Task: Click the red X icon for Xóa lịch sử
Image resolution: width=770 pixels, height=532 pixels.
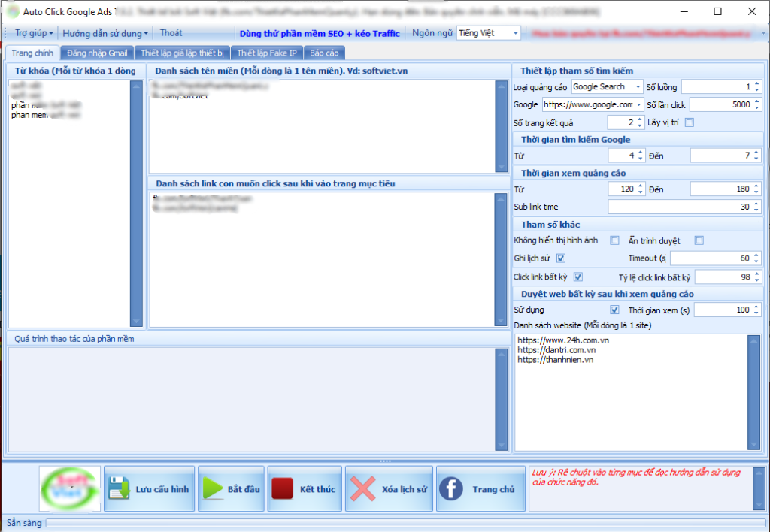Action: coord(363,489)
